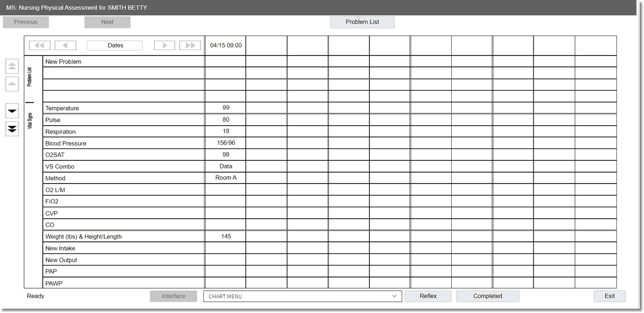This screenshot has height=313, width=644.
Task: Click the Interface button
Action: pos(173,296)
